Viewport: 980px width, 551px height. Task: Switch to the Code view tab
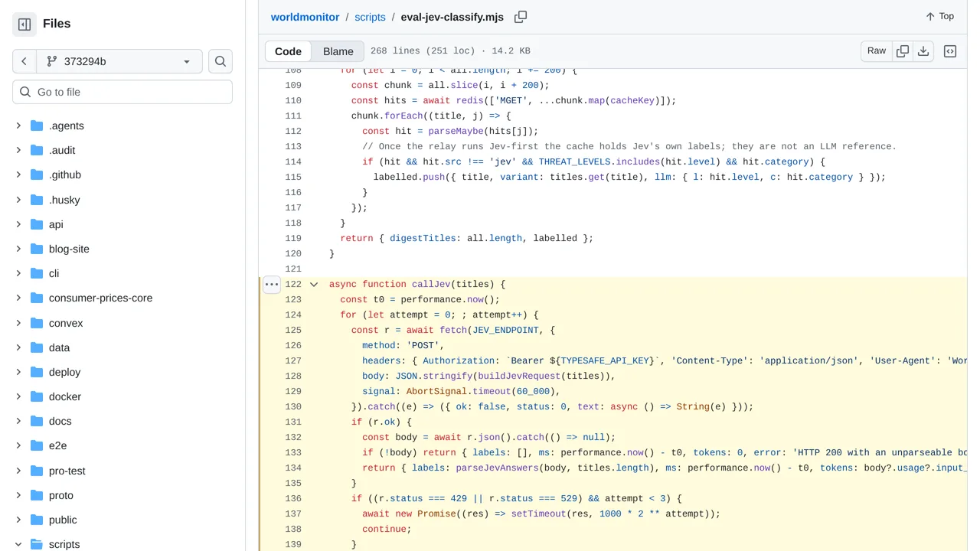point(289,51)
